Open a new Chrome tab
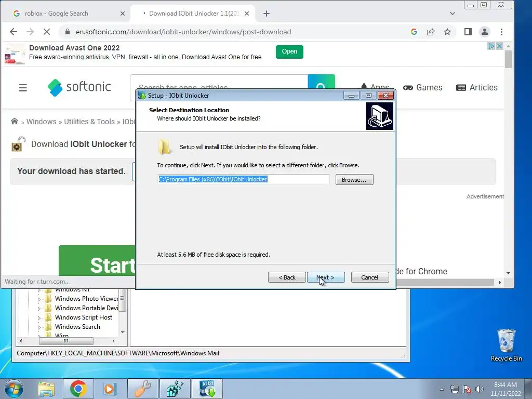Viewport: 532px width, 399px height. pos(267,14)
